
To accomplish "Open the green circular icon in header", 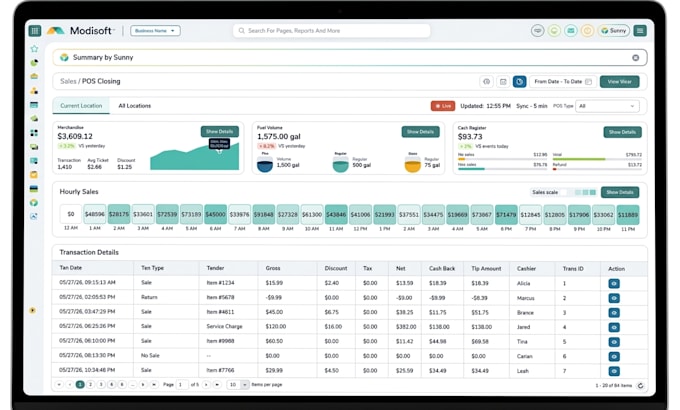I will [554, 31].
